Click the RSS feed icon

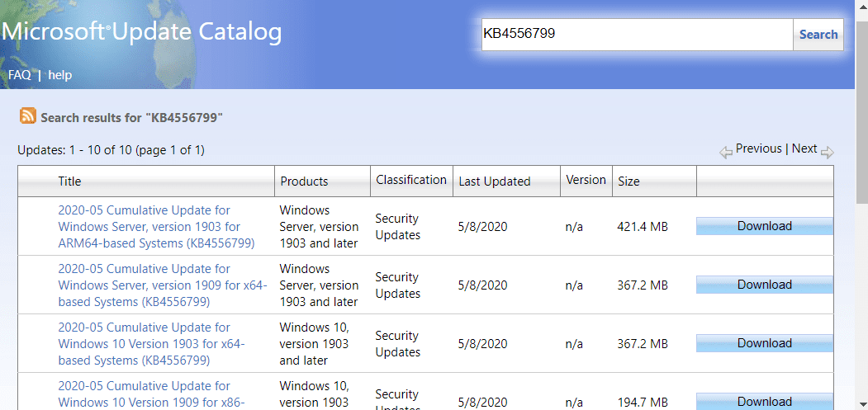(28, 115)
